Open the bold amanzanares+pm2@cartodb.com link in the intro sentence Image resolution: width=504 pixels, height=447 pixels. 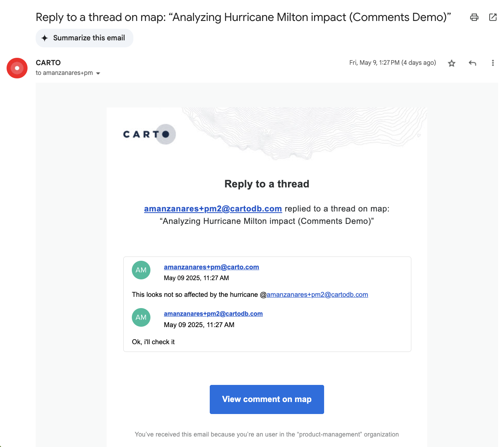point(213,209)
